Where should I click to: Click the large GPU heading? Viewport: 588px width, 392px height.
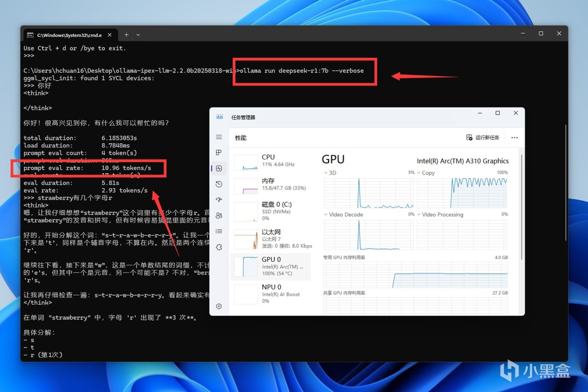(x=333, y=159)
